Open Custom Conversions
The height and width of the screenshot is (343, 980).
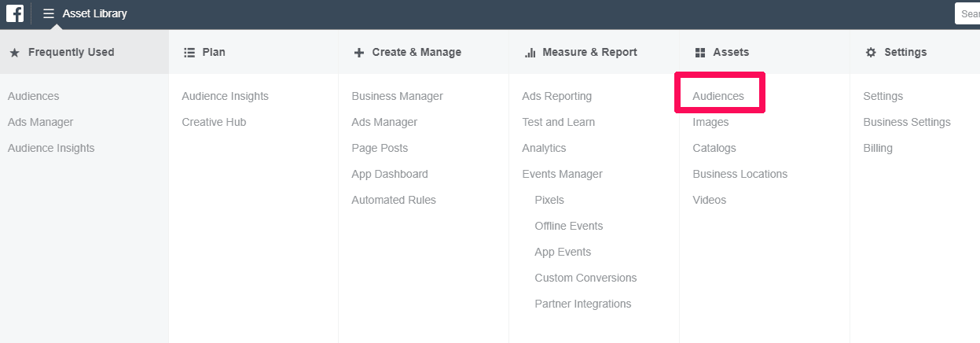point(585,278)
